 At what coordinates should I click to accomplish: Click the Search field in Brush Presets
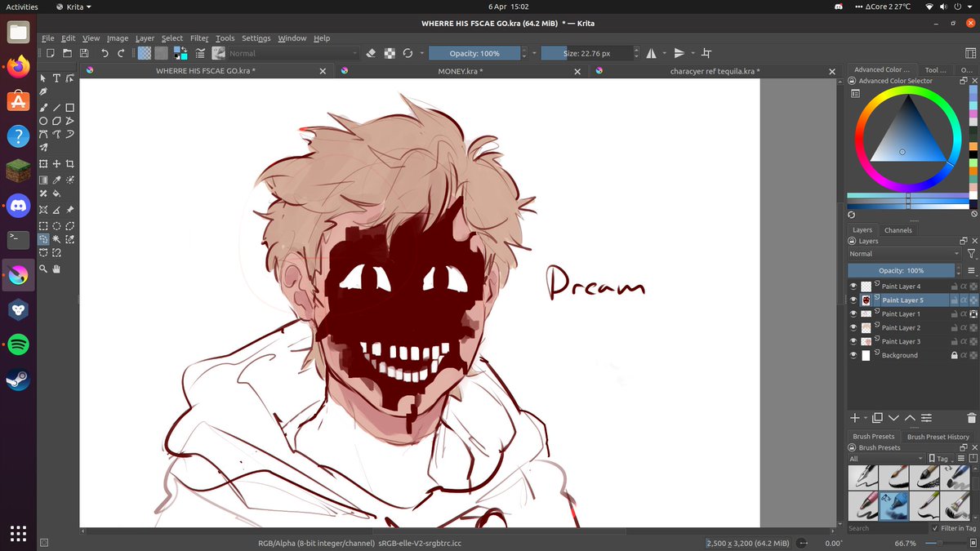click(887, 528)
